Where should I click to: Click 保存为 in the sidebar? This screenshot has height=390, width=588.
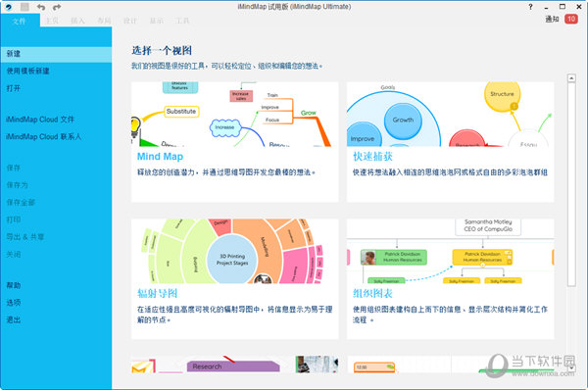(x=17, y=185)
